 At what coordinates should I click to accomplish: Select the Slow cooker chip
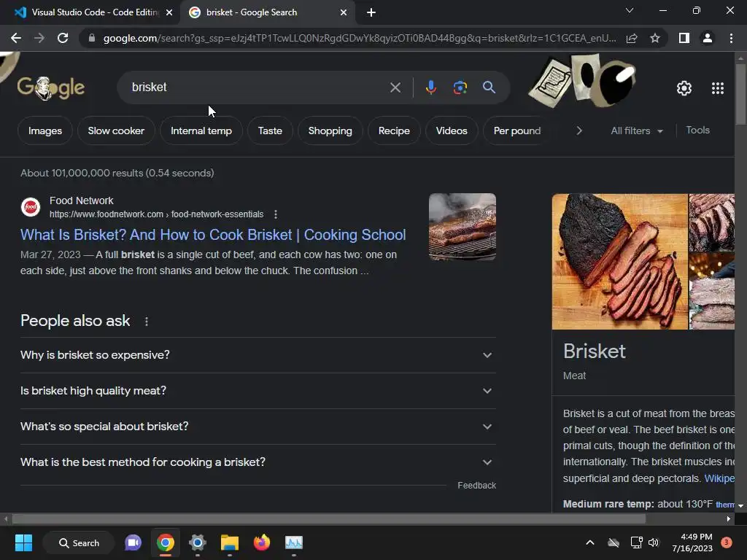point(116,131)
